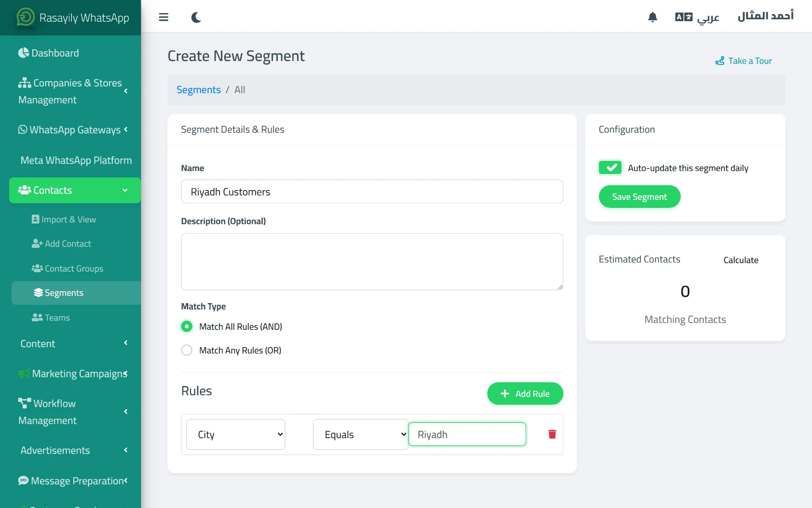Image resolution: width=812 pixels, height=508 pixels.
Task: Open the City field dropdown
Action: coord(236,434)
